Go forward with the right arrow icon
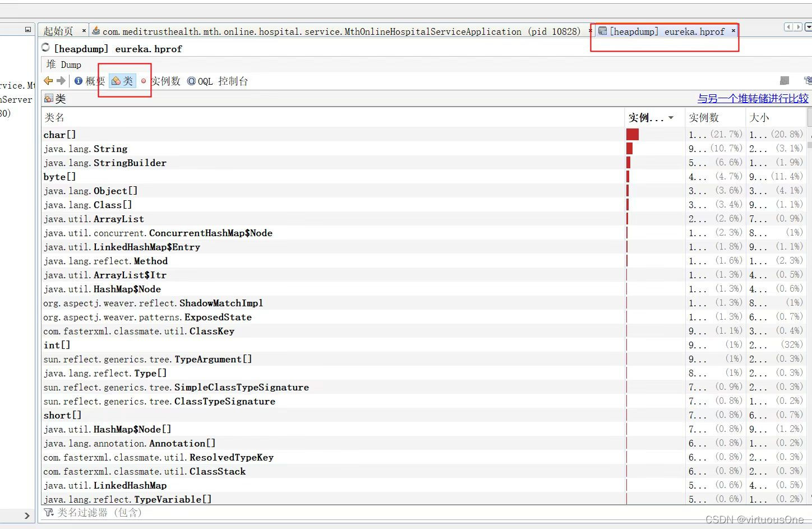 (61, 81)
